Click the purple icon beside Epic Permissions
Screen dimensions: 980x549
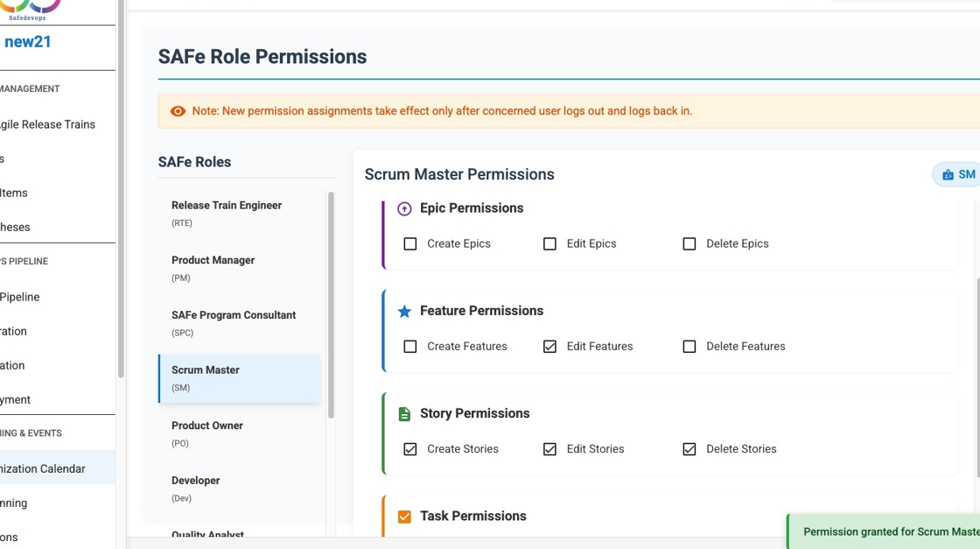pyautogui.click(x=404, y=208)
